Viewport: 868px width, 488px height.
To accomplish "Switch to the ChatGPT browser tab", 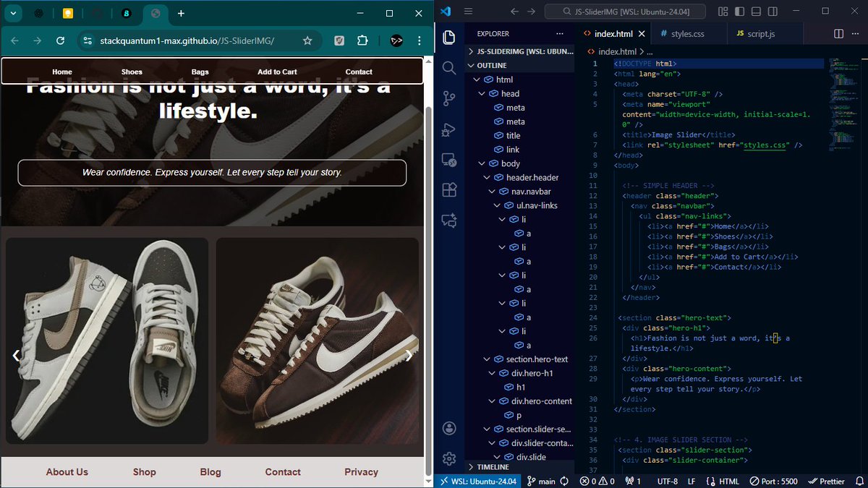I will (x=38, y=13).
